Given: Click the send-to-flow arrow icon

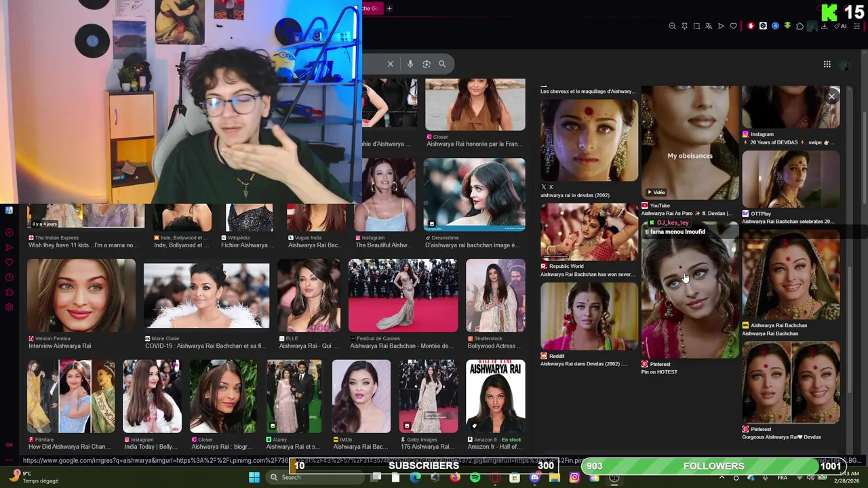Looking at the screenshot, I should click(x=721, y=26).
